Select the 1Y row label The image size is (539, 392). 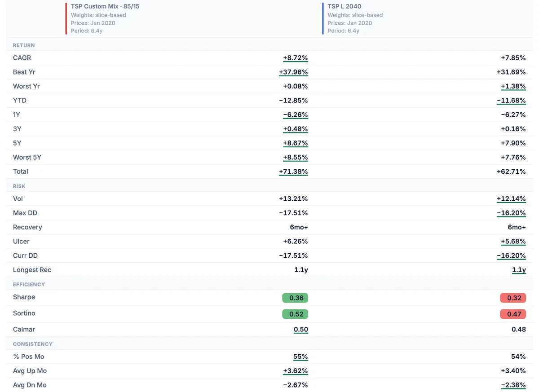pyautogui.click(x=17, y=115)
